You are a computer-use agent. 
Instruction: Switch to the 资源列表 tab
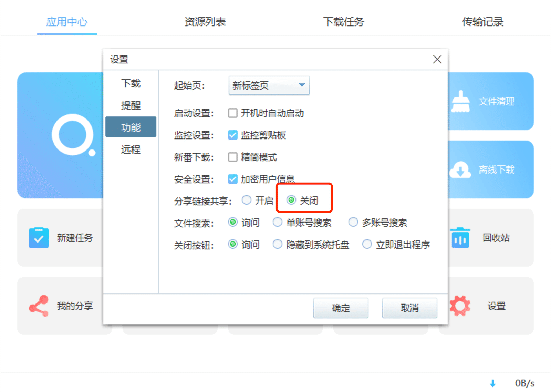pos(205,22)
